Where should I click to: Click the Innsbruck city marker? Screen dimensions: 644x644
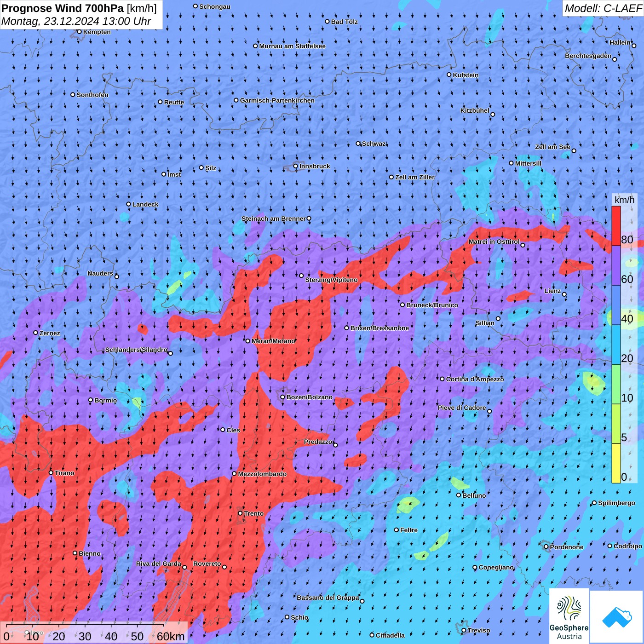coord(296,166)
